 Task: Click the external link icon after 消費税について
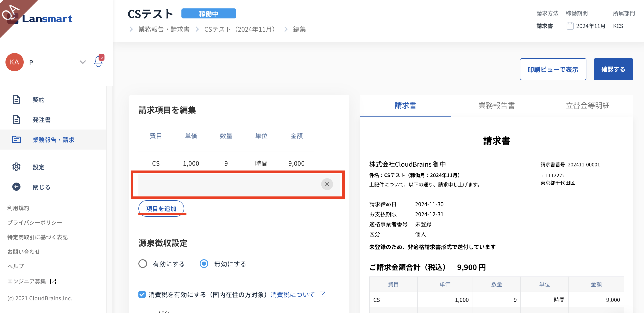pos(323,294)
